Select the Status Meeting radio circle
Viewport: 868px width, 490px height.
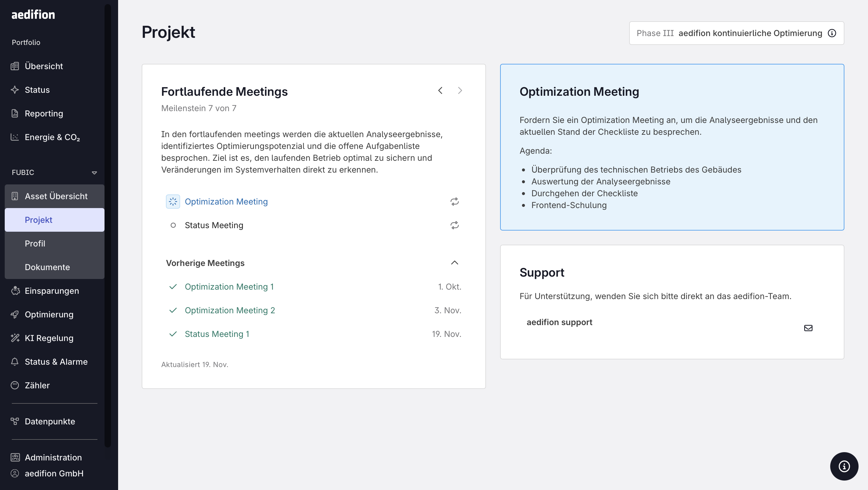tap(173, 225)
